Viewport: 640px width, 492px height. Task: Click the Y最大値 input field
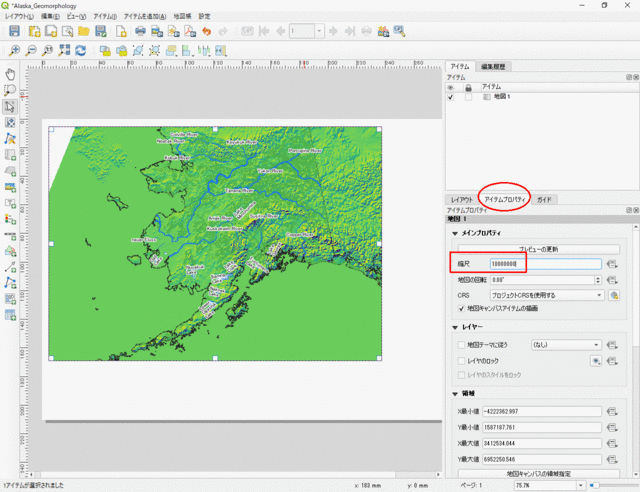542,460
